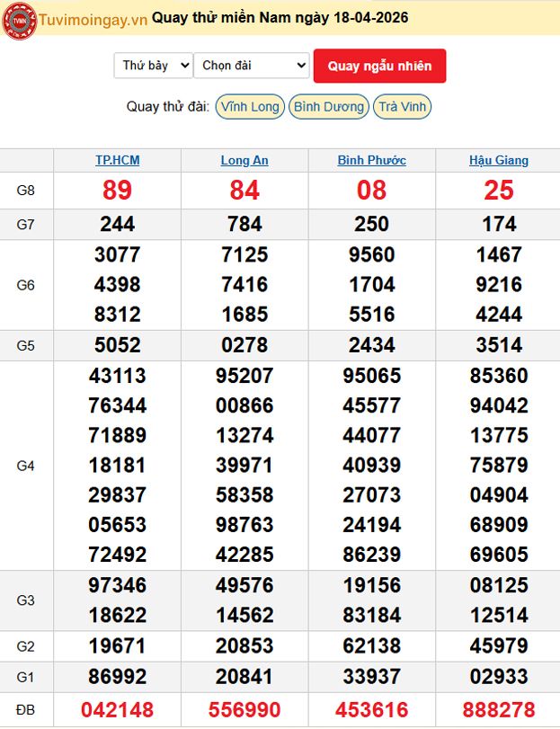
Task: Follow the Long An column header link
Action: (x=244, y=161)
